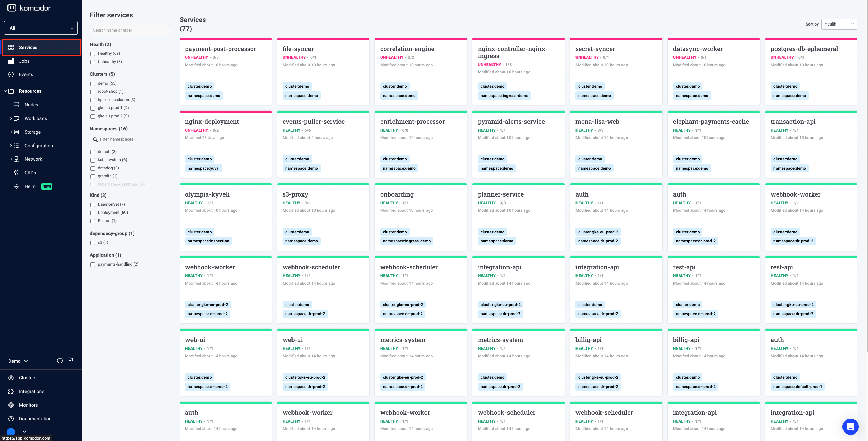Expand the Network tree chevron
The height and width of the screenshot is (441, 868).
tap(11, 159)
